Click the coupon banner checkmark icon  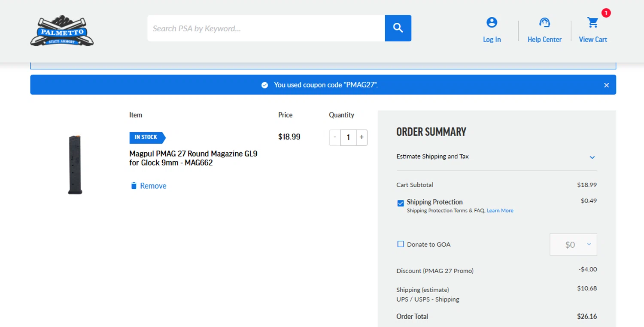coord(265,85)
